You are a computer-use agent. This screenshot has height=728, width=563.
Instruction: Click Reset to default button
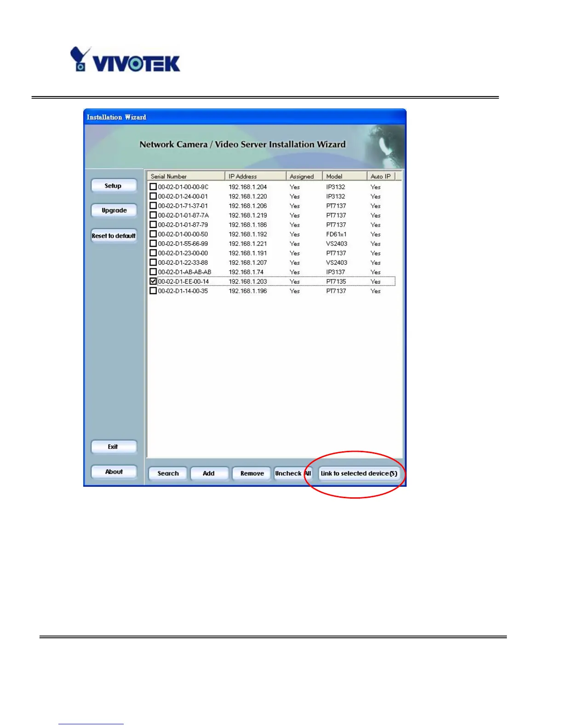coord(114,236)
